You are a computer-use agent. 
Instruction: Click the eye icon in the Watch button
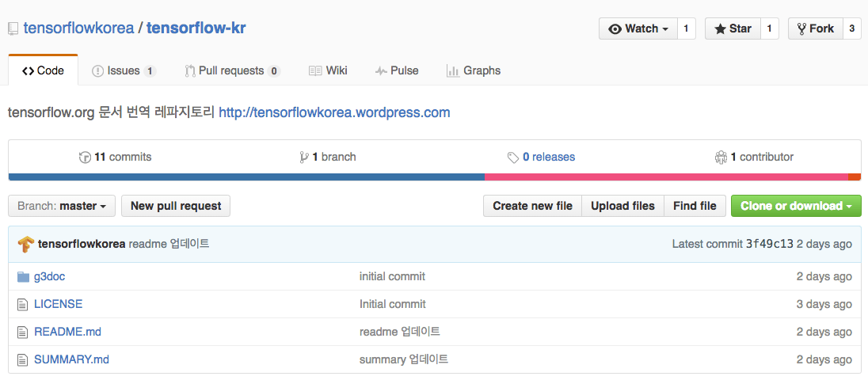point(615,28)
